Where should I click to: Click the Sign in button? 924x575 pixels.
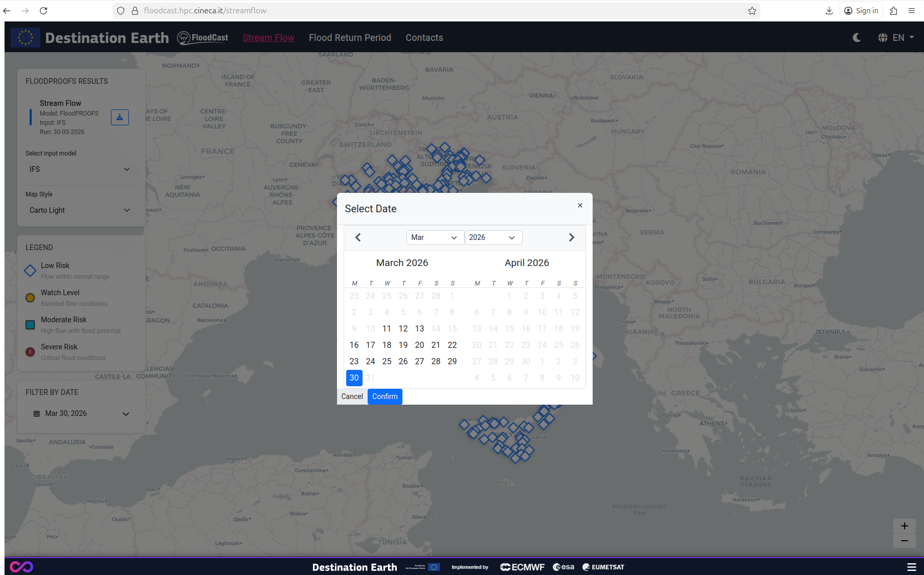coord(861,11)
